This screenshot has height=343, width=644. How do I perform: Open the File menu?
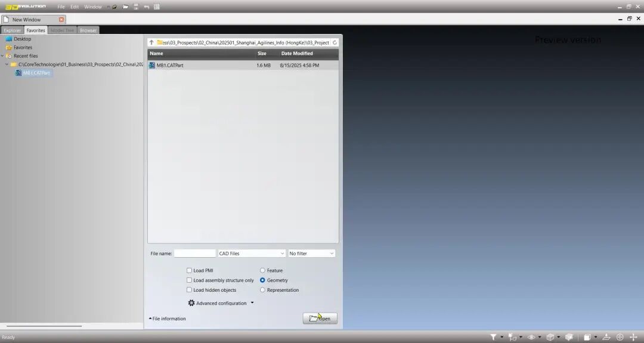pos(61,7)
